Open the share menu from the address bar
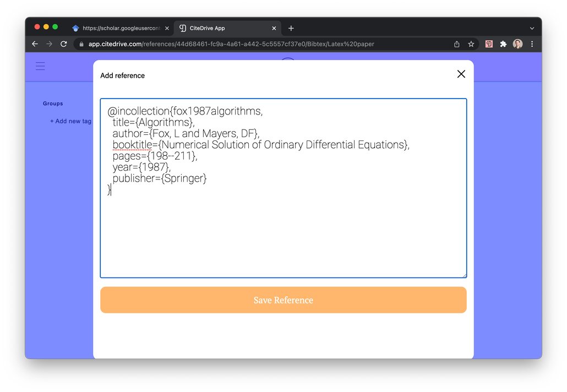567x392 pixels. pyautogui.click(x=456, y=43)
